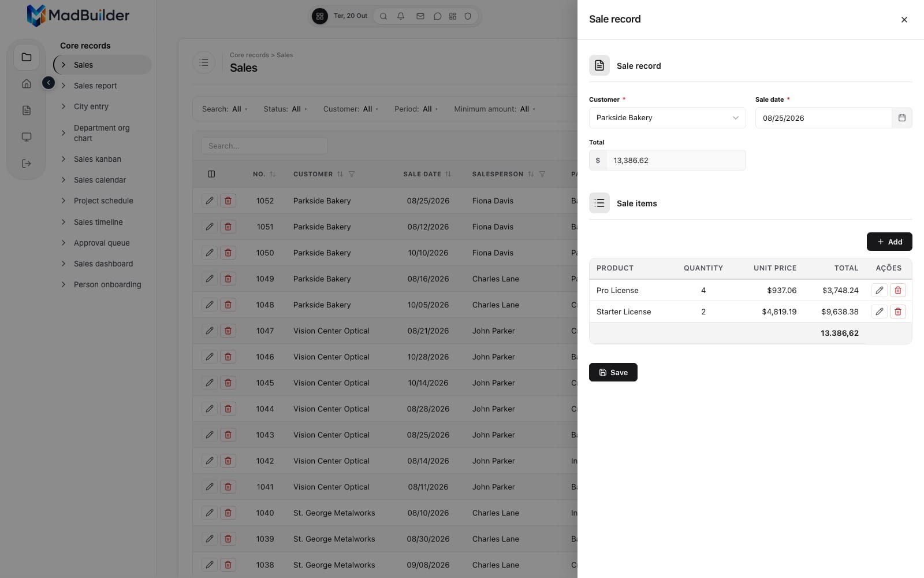Add a new sale item
The image size is (924, 578).
(889, 242)
